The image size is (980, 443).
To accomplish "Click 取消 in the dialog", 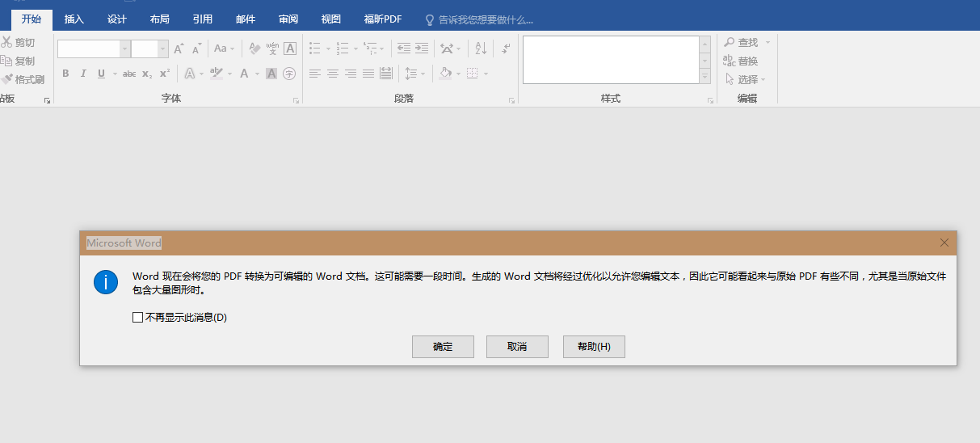I will point(517,347).
